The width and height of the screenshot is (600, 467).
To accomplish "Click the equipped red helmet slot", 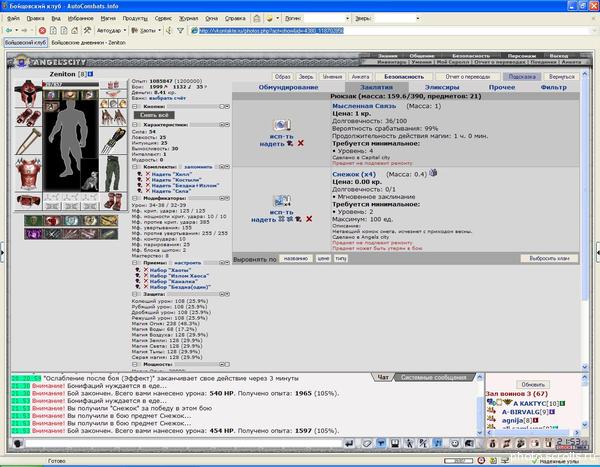I will pyautogui.click(x=28, y=93).
